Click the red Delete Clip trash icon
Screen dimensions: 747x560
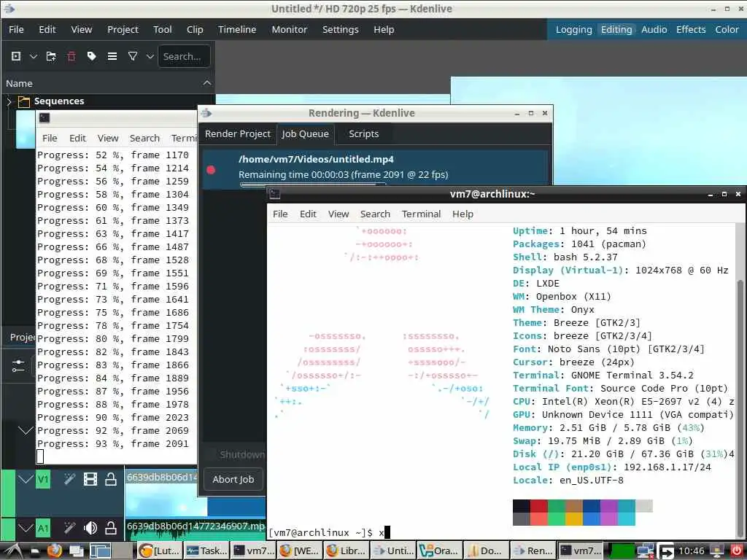[71, 56]
